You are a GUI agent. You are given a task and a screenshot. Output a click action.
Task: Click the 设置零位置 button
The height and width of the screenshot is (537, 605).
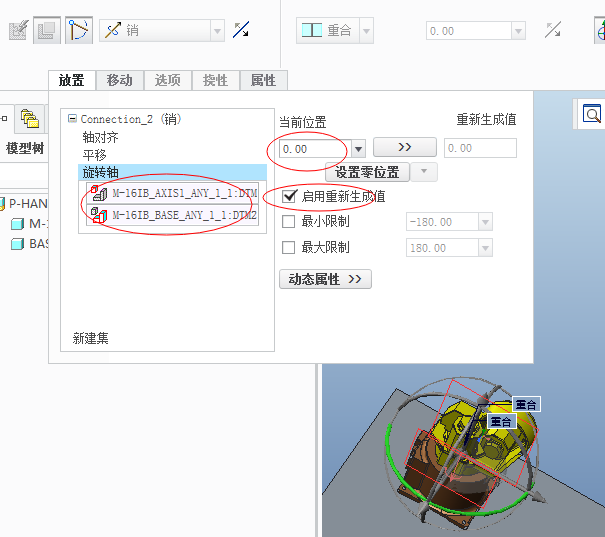coord(367,172)
